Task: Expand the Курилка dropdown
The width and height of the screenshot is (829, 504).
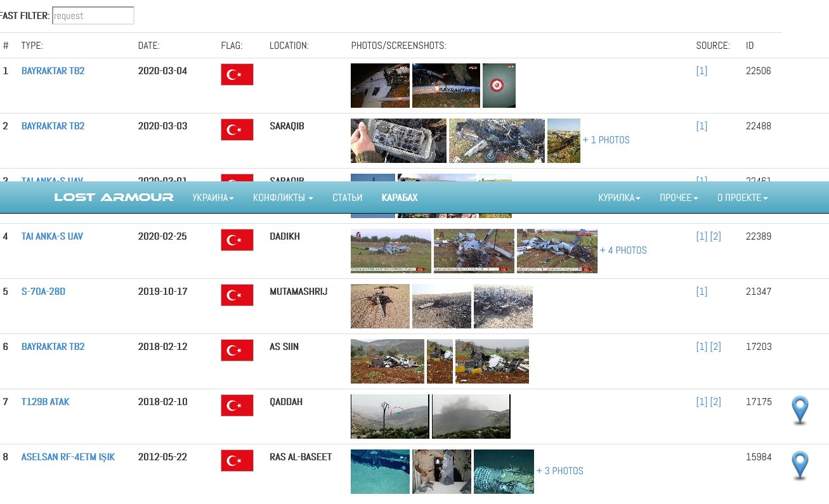Action: coord(619,198)
